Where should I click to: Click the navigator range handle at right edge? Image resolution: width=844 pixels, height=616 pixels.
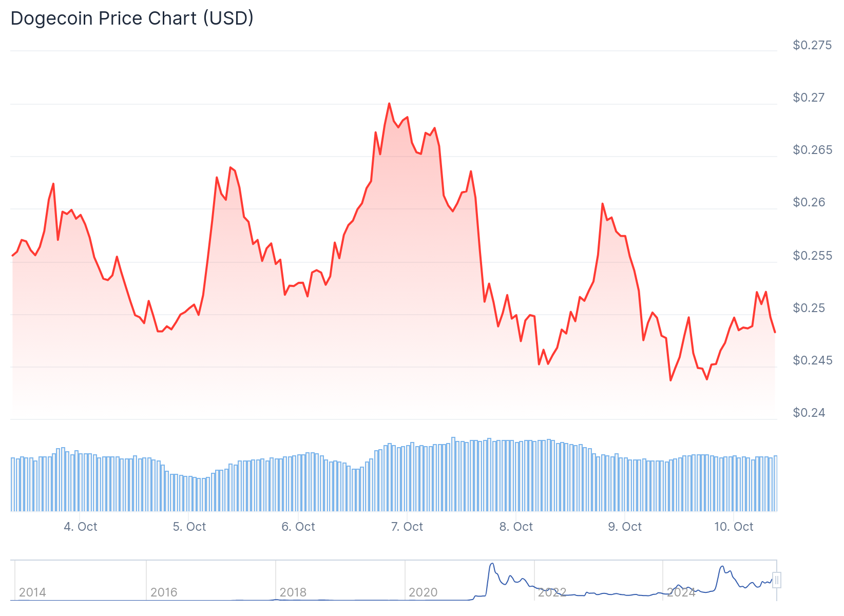point(777,580)
